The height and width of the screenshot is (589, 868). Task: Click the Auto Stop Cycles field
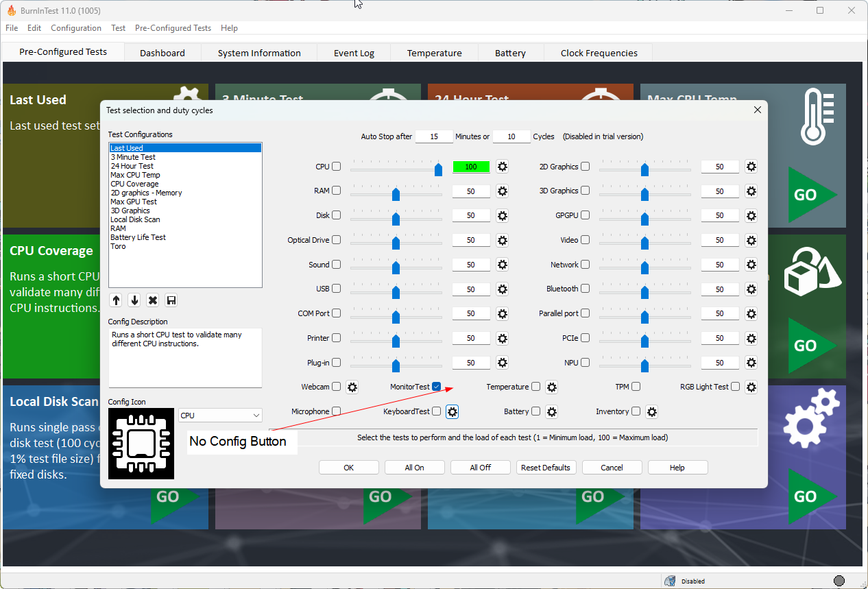[x=511, y=136]
